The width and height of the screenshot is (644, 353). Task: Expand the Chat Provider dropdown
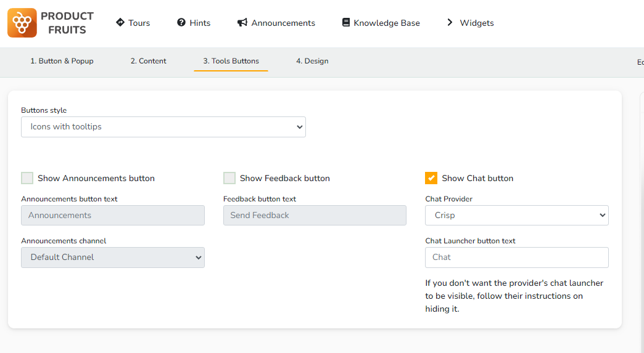(516, 216)
